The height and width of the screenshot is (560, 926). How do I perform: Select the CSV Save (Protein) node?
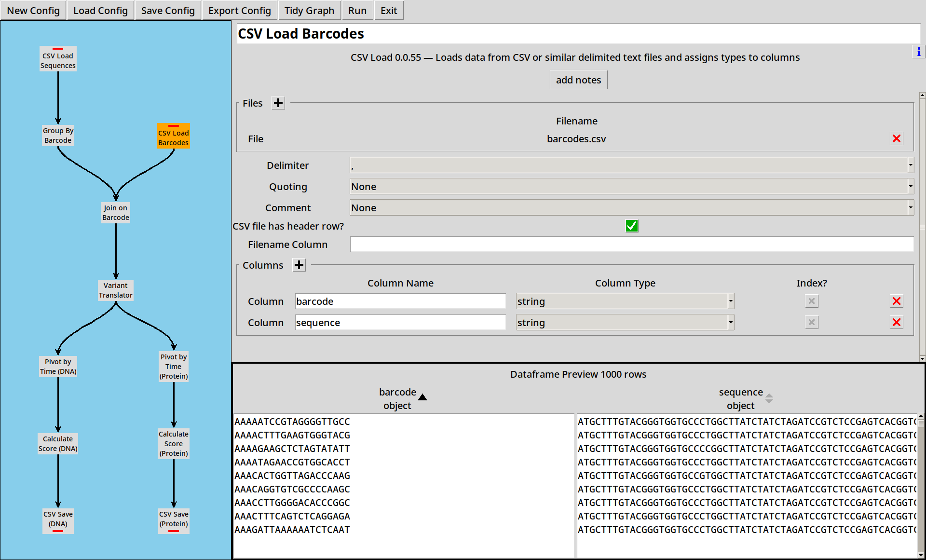tap(174, 521)
